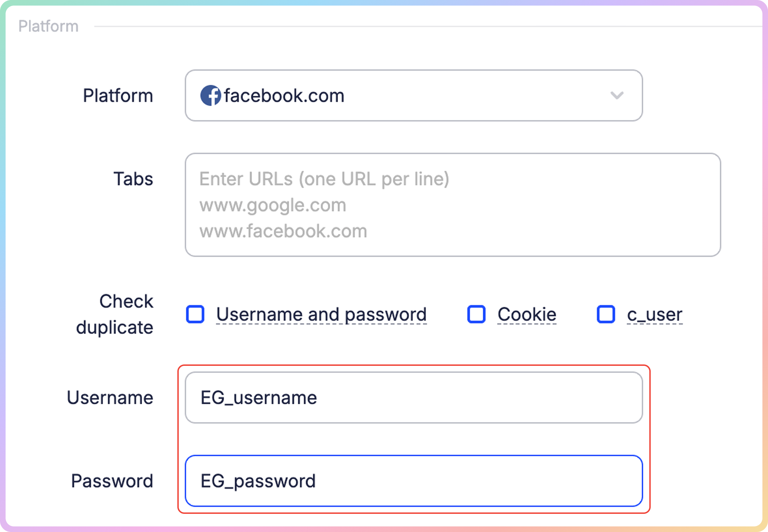Click the Tabs URLs text area

(x=453, y=205)
